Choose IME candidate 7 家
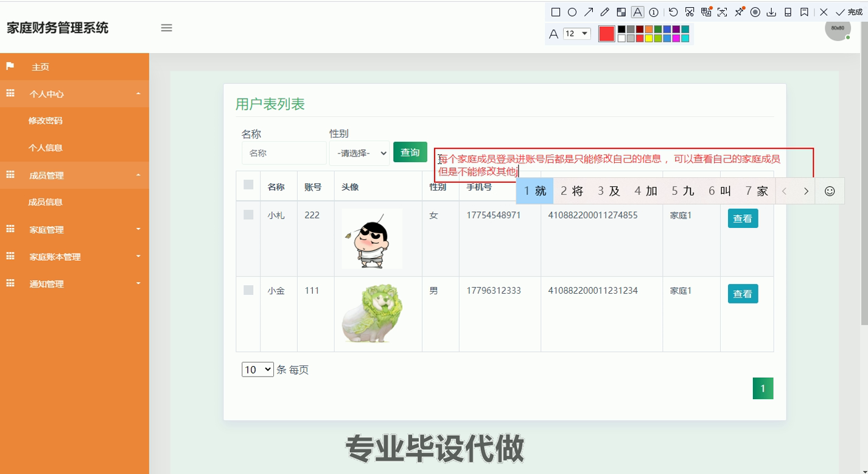The image size is (868, 474). coord(757,191)
